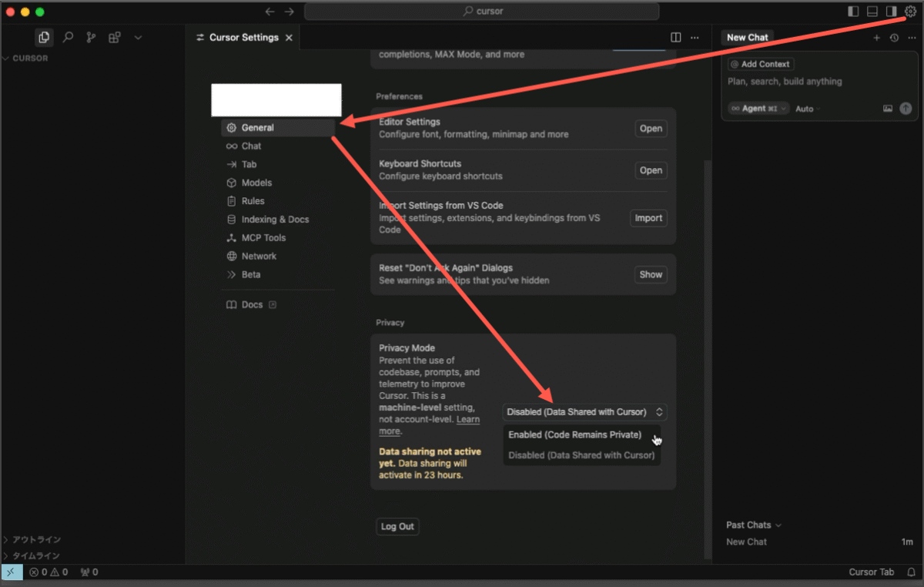Start a new chat with the plus icon

click(876, 37)
